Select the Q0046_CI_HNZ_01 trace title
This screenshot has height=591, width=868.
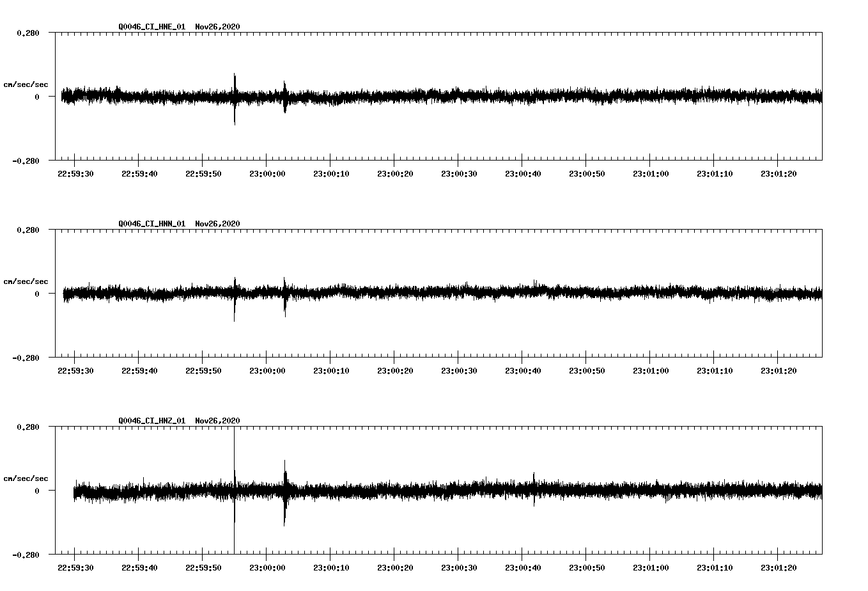[151, 420]
